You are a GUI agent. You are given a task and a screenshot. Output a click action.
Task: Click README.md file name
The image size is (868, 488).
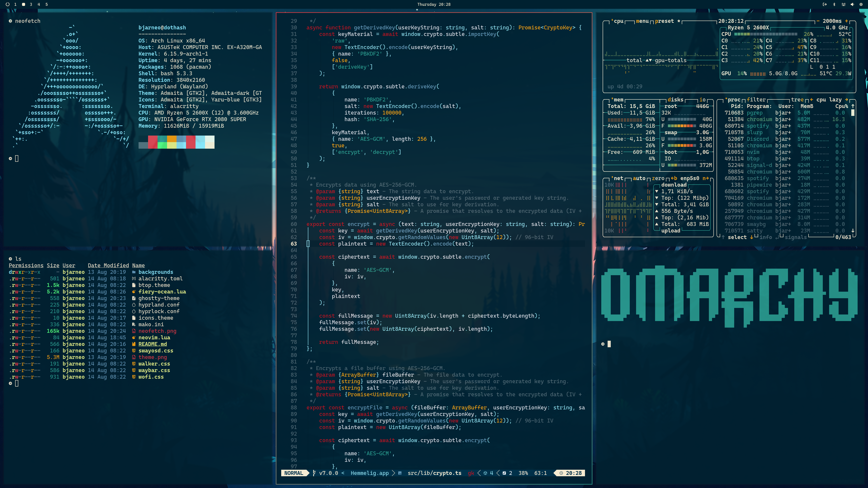click(153, 344)
